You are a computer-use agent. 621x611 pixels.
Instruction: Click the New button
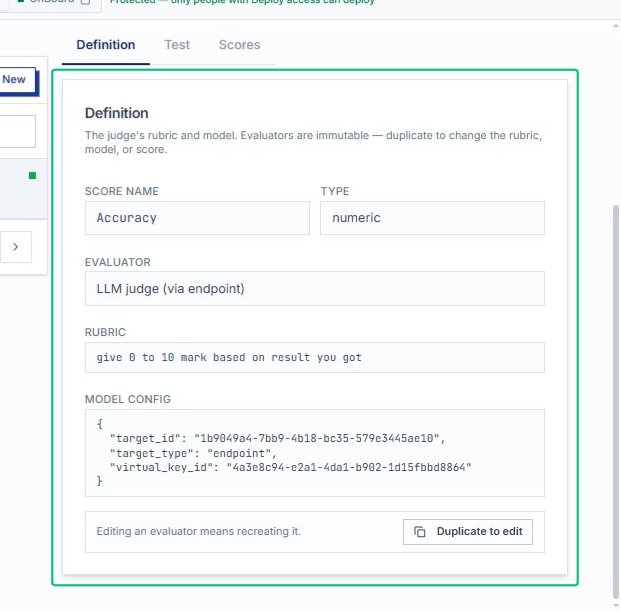(x=16, y=80)
